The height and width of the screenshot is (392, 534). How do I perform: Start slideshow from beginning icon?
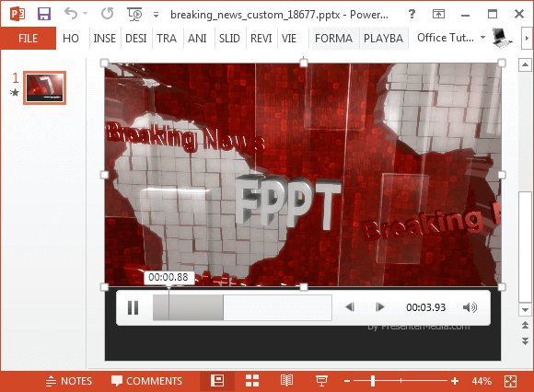[134, 14]
